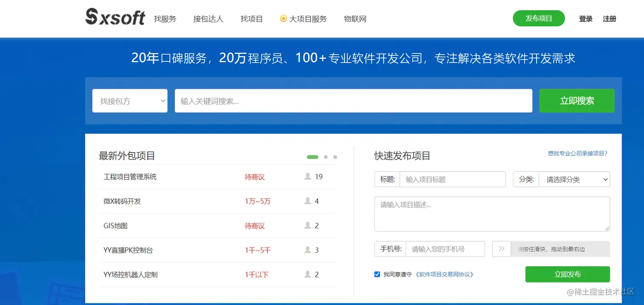The width and height of the screenshot is (644, 305).
Task: Select the second carousel dot indicator
Action: (326, 157)
